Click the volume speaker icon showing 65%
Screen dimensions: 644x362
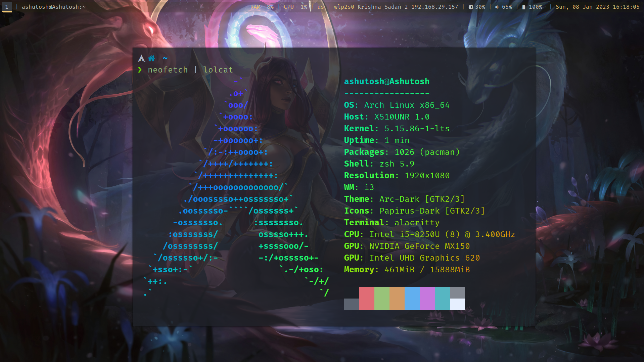497,7
